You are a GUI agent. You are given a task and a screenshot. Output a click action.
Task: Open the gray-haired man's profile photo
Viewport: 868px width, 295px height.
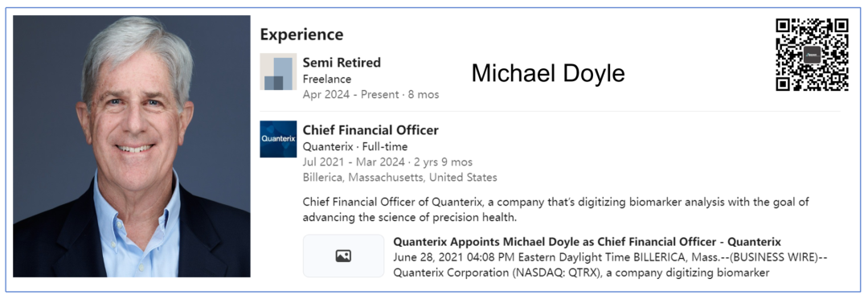[132, 146]
